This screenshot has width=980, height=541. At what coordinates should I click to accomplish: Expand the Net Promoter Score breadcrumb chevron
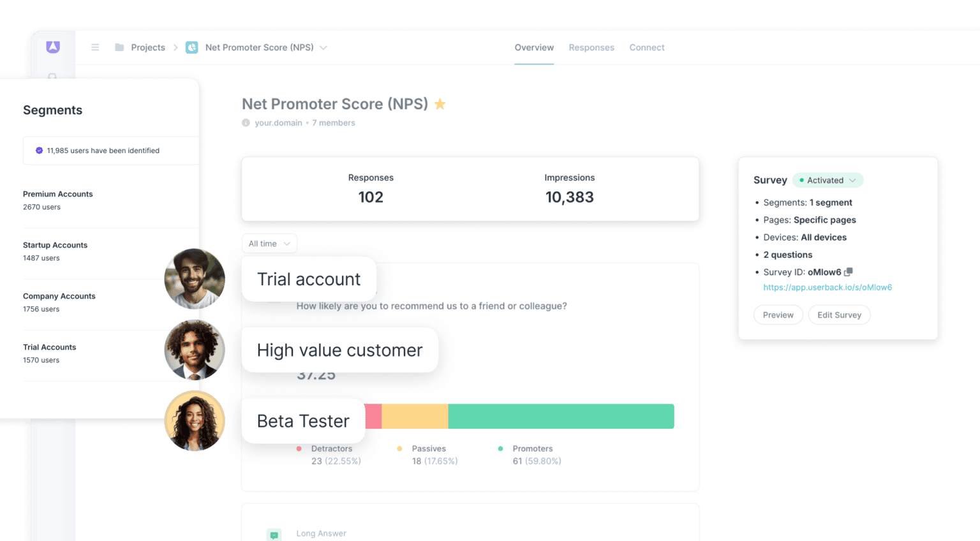tap(323, 47)
